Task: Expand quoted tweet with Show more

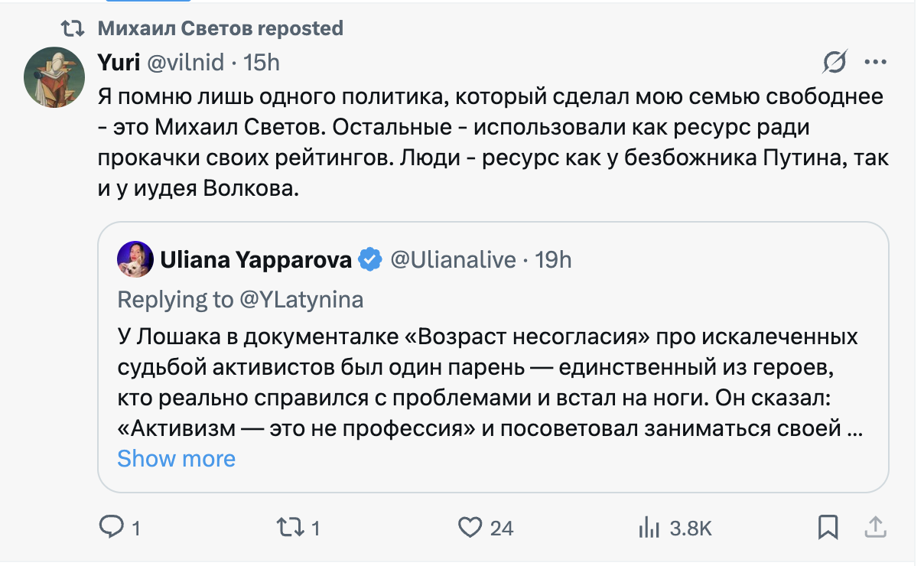Action: 176,458
